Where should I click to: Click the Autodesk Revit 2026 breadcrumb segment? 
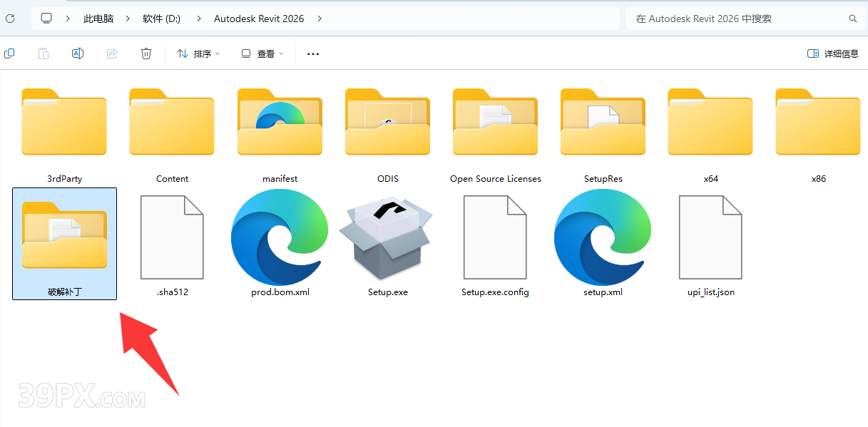[x=259, y=19]
